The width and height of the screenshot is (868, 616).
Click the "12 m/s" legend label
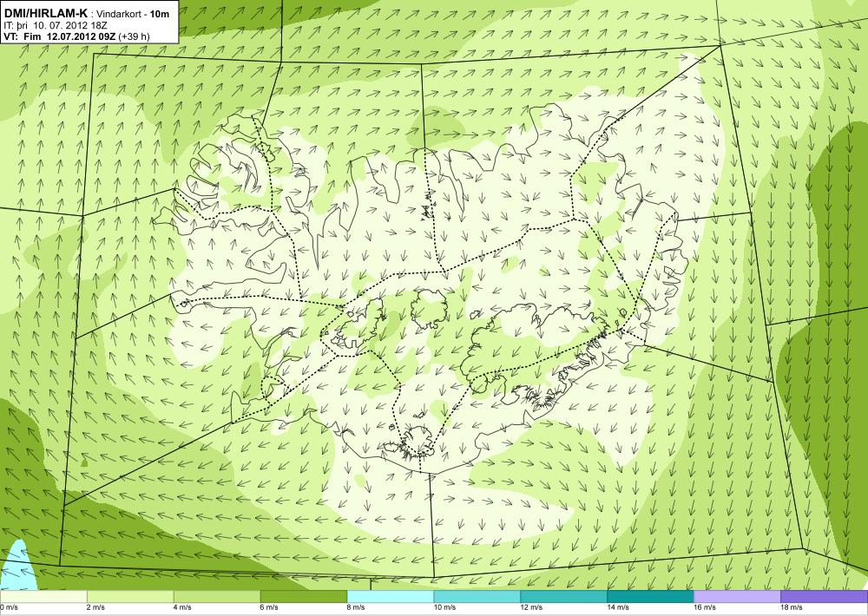531,607
